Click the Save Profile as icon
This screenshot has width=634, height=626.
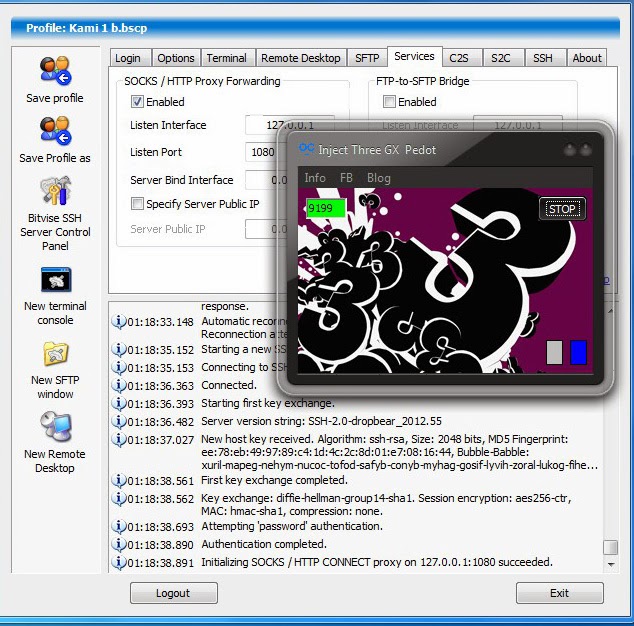click(55, 131)
